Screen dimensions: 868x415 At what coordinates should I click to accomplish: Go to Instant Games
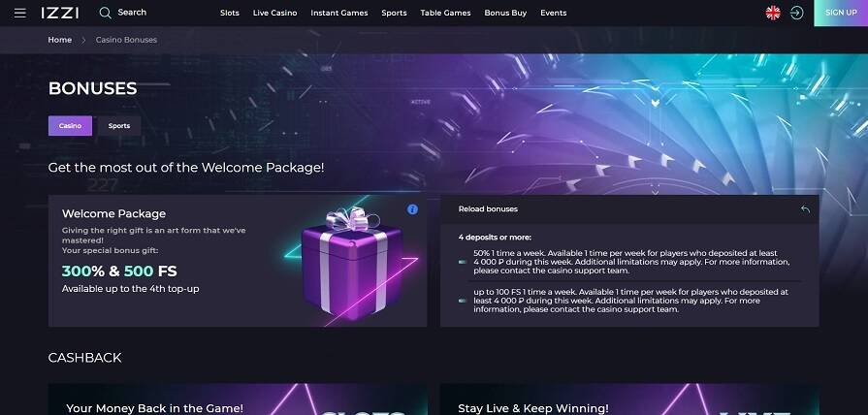pyautogui.click(x=339, y=13)
